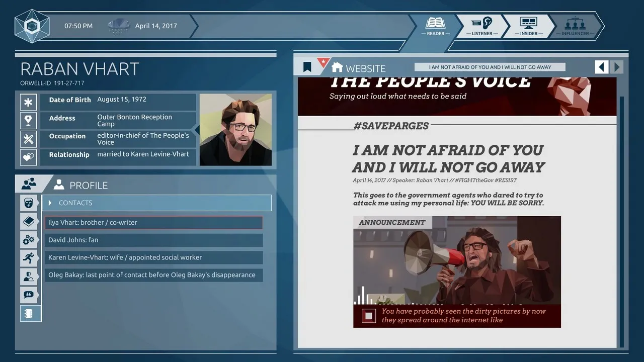The height and width of the screenshot is (362, 644).
Task: Open the running person category
Action: point(29,258)
